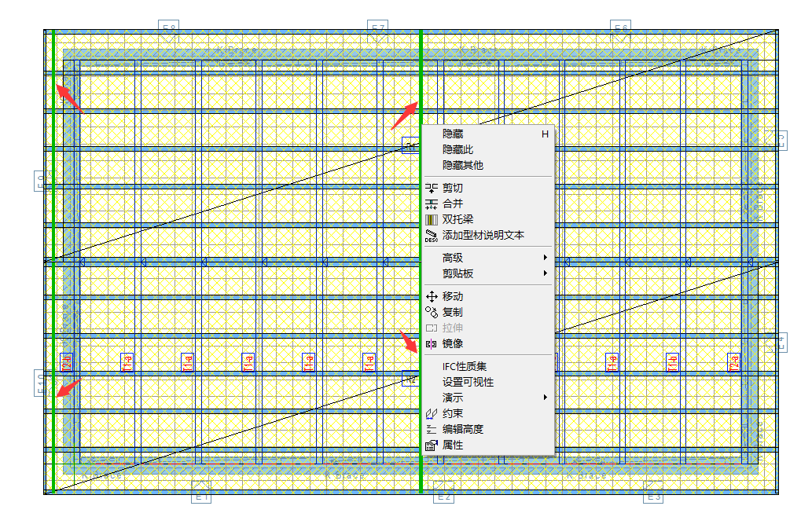The height and width of the screenshot is (517, 812).
Task: Select the 双托梁 double joist icon entry
Action: click(x=432, y=219)
